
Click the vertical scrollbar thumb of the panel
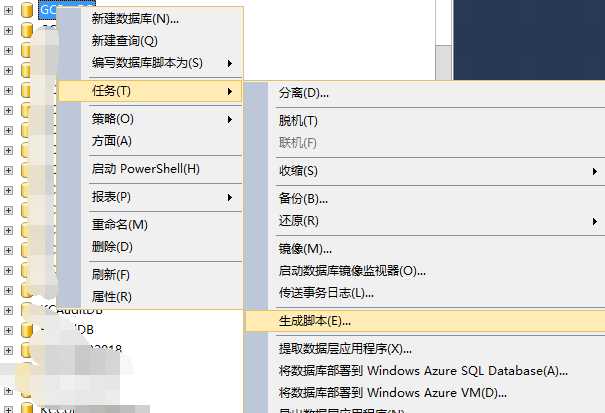(444, 63)
